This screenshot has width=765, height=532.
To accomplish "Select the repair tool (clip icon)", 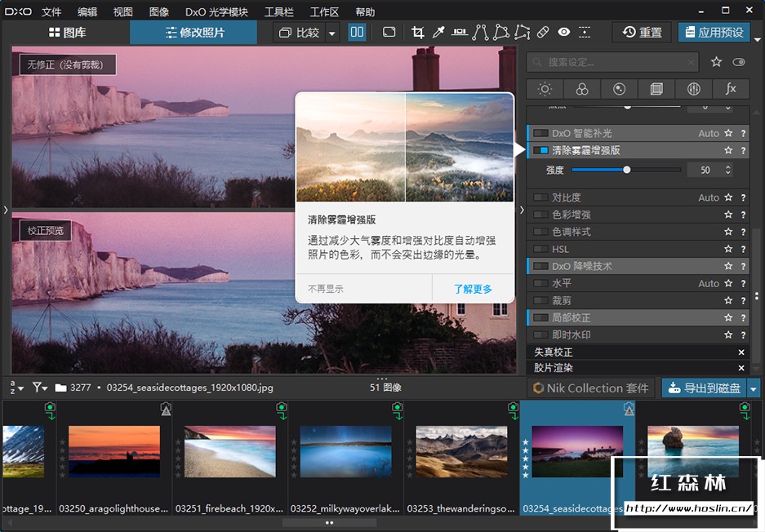I will click(541, 32).
